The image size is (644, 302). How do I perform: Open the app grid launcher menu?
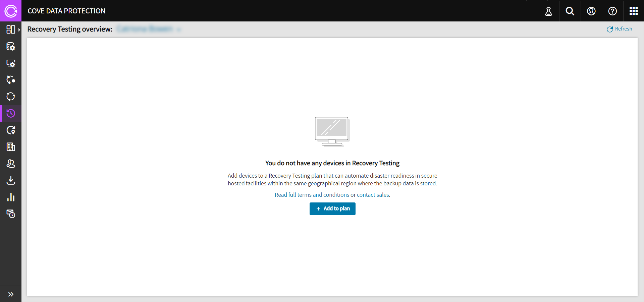click(x=634, y=11)
